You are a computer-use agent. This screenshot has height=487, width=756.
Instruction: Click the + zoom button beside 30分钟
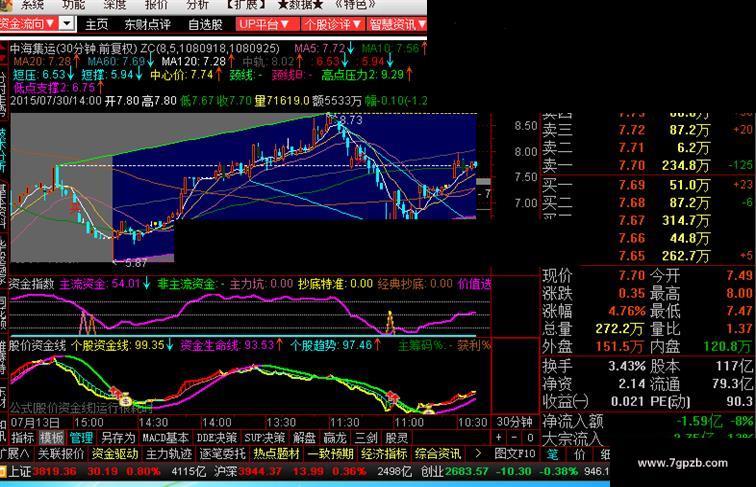[x=499, y=437]
